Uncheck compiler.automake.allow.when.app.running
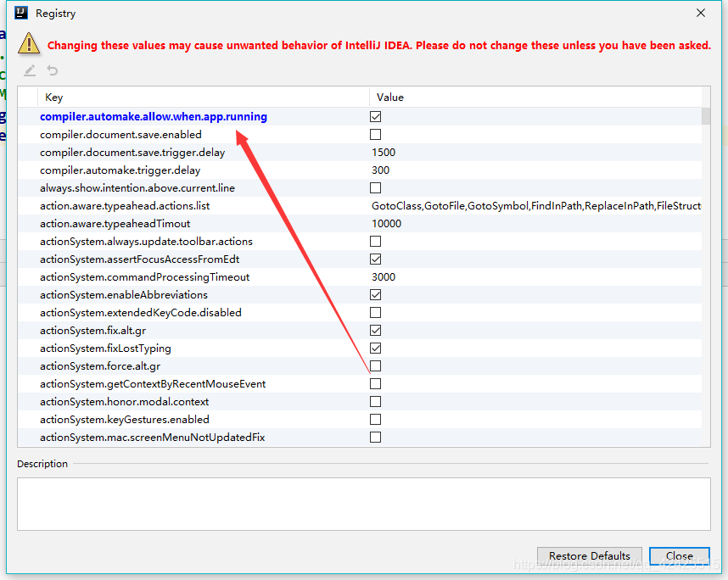The image size is (728, 580). (376, 117)
